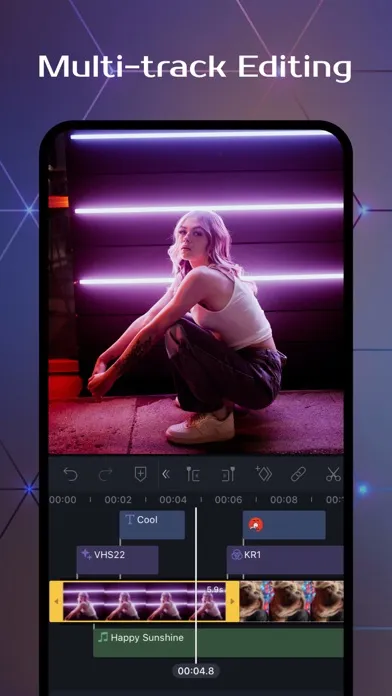Split the clip with the scissors icon
This screenshot has width=392, height=696.
tap(333, 474)
